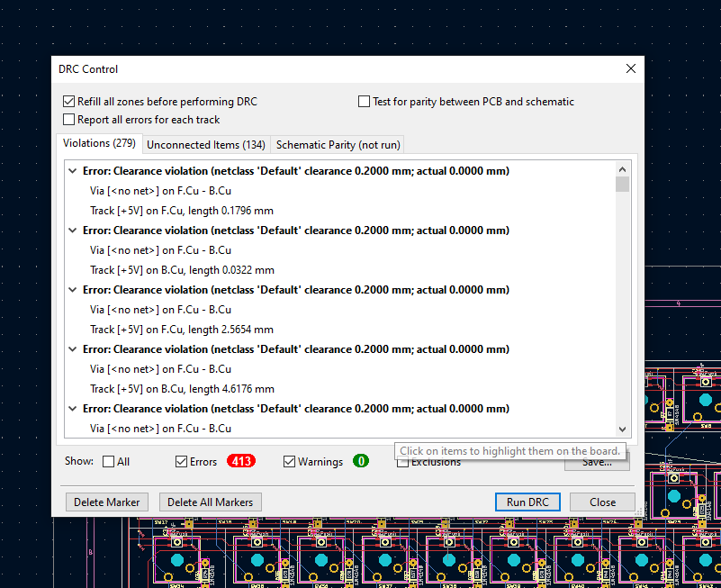The width and height of the screenshot is (721, 588).
Task: Collapse the violation with track length 4.6176 mm
Action: (73, 349)
